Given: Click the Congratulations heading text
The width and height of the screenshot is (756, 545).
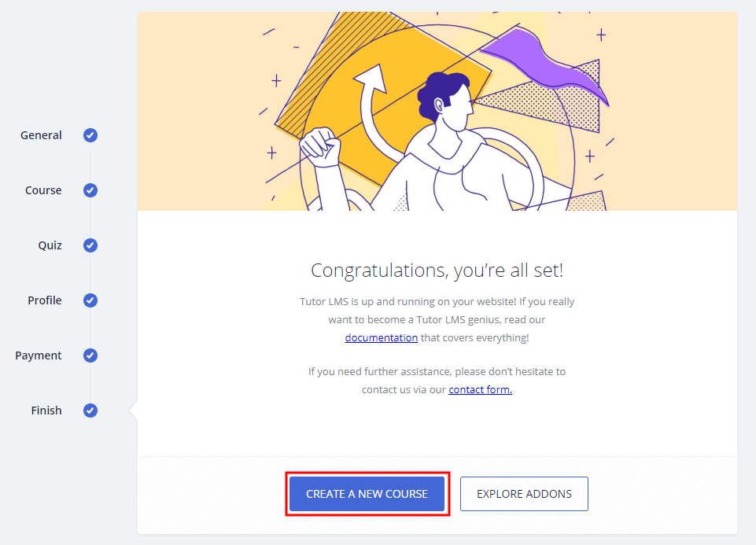Looking at the screenshot, I should point(437,271).
